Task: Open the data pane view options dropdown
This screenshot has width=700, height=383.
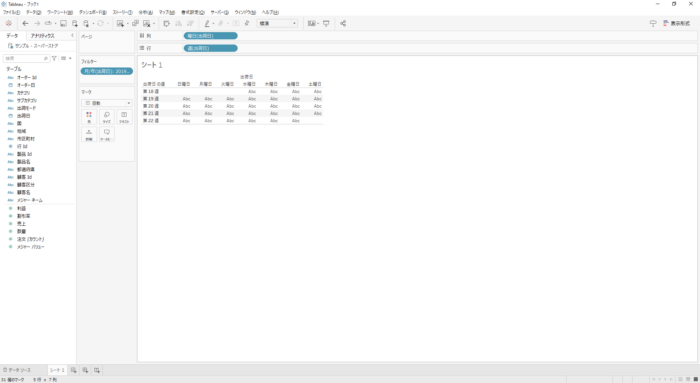Action: (66, 58)
